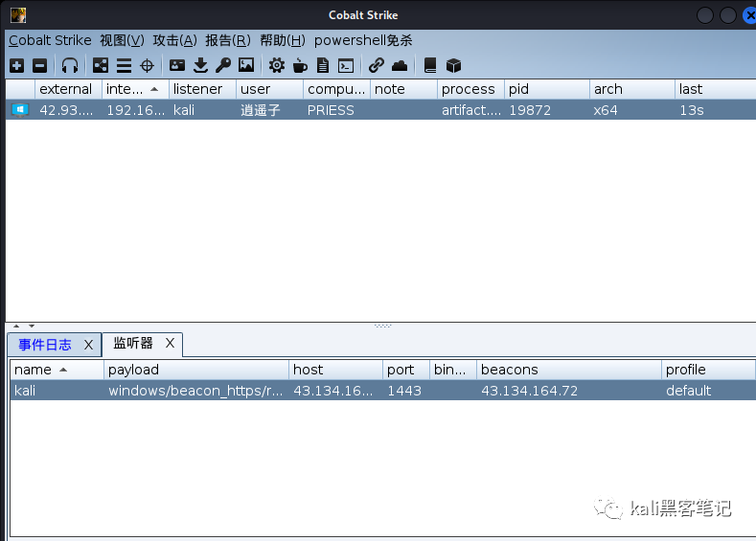The width and height of the screenshot is (756, 541).
Task: Close the 事件日志 tab
Action: (88, 345)
